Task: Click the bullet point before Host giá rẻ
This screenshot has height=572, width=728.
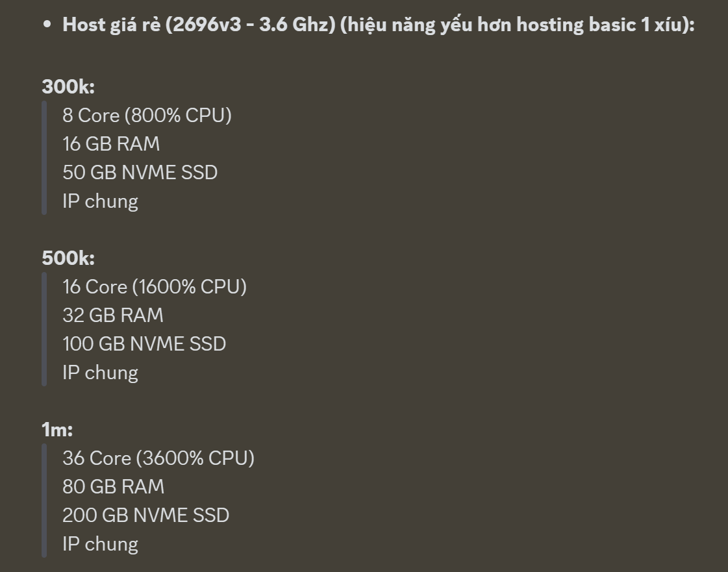Action: [x=47, y=25]
